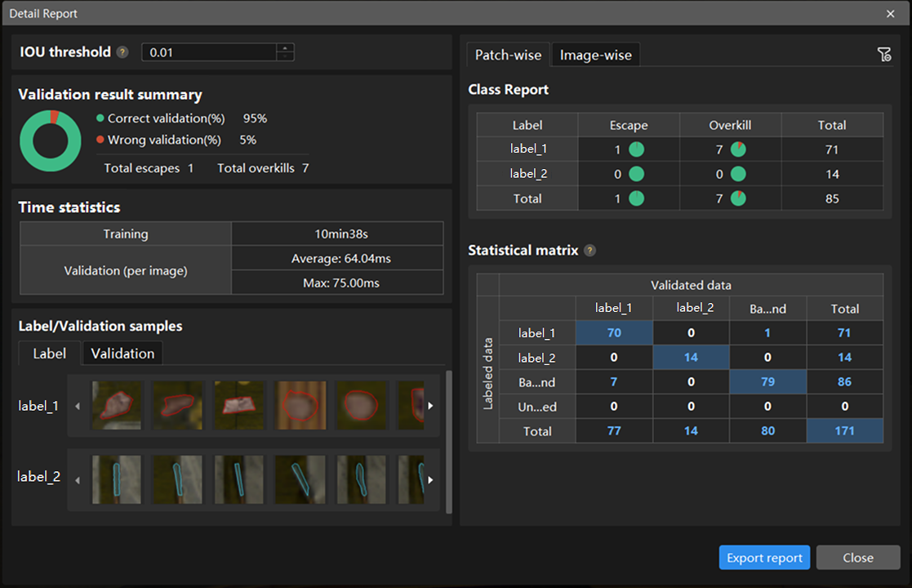The height and width of the screenshot is (588, 912).
Task: Click 'Un...ed' row label in matrix
Action: tap(537, 407)
